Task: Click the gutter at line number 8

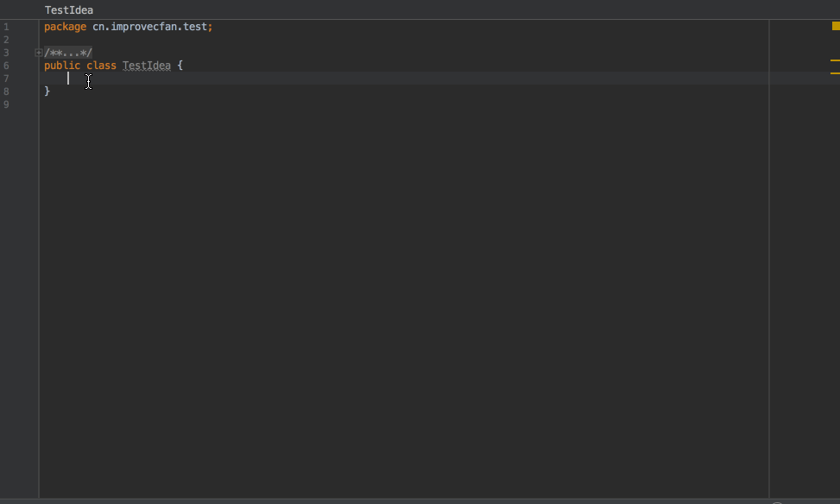Action: tap(6, 91)
